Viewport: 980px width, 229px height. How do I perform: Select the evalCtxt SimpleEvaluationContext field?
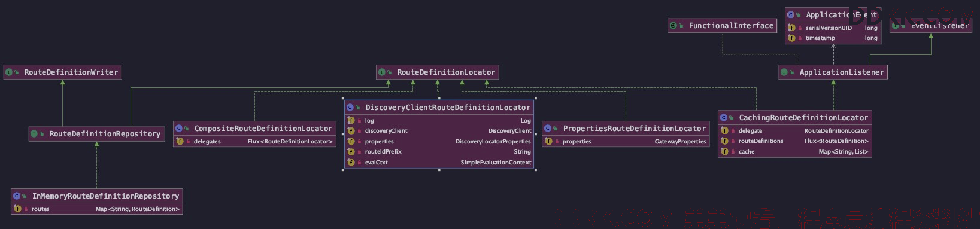pos(439,163)
